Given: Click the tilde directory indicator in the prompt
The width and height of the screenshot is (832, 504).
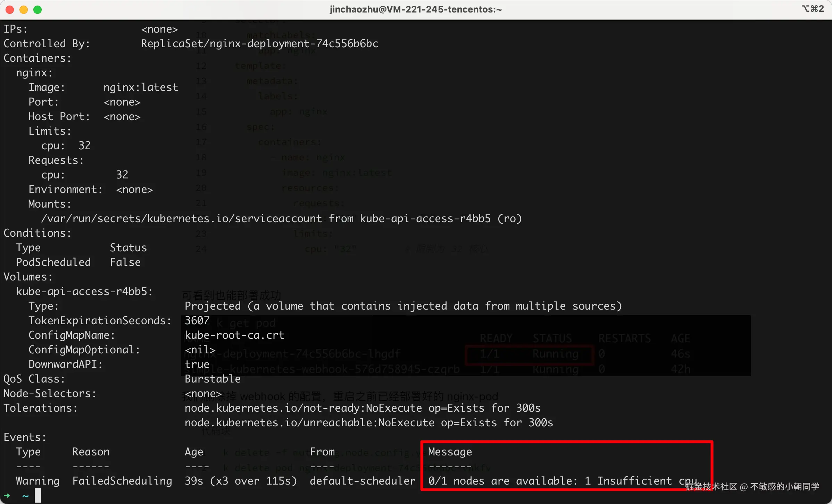Looking at the screenshot, I should (x=25, y=496).
